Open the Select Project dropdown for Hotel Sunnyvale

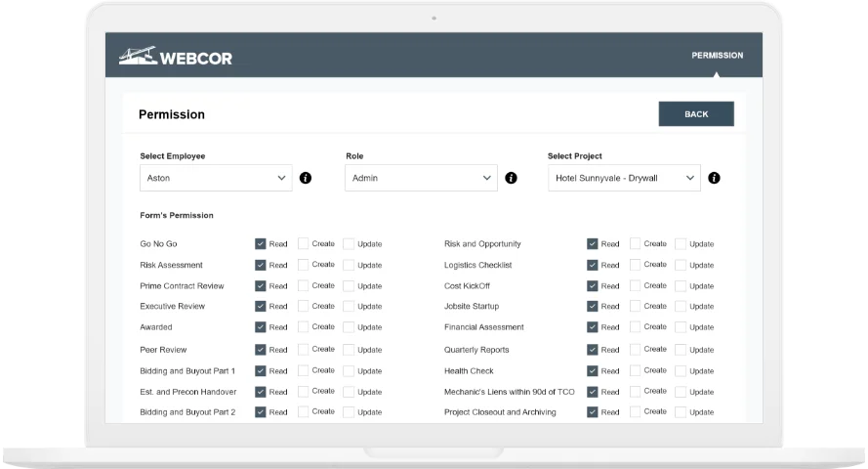(624, 178)
